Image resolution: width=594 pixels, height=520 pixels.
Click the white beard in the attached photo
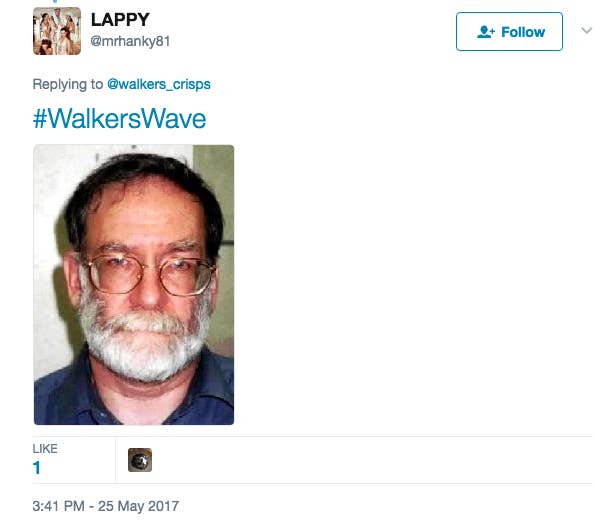(144, 341)
